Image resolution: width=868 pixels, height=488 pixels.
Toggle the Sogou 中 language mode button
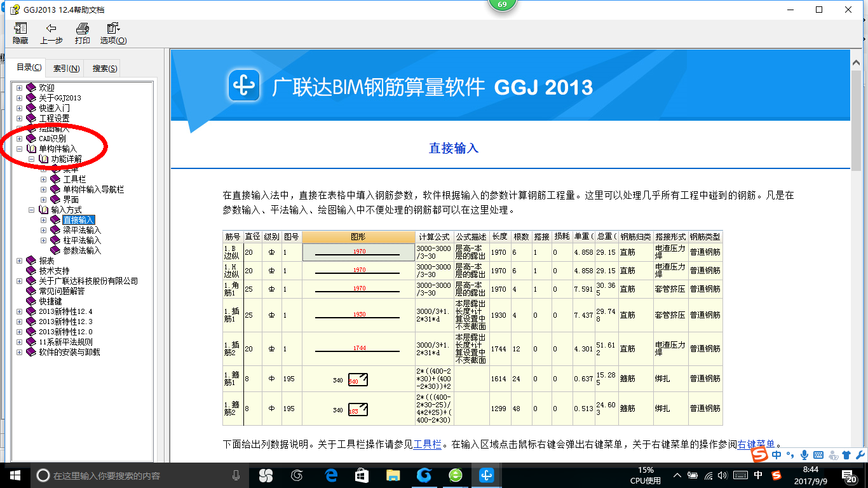pyautogui.click(x=776, y=455)
